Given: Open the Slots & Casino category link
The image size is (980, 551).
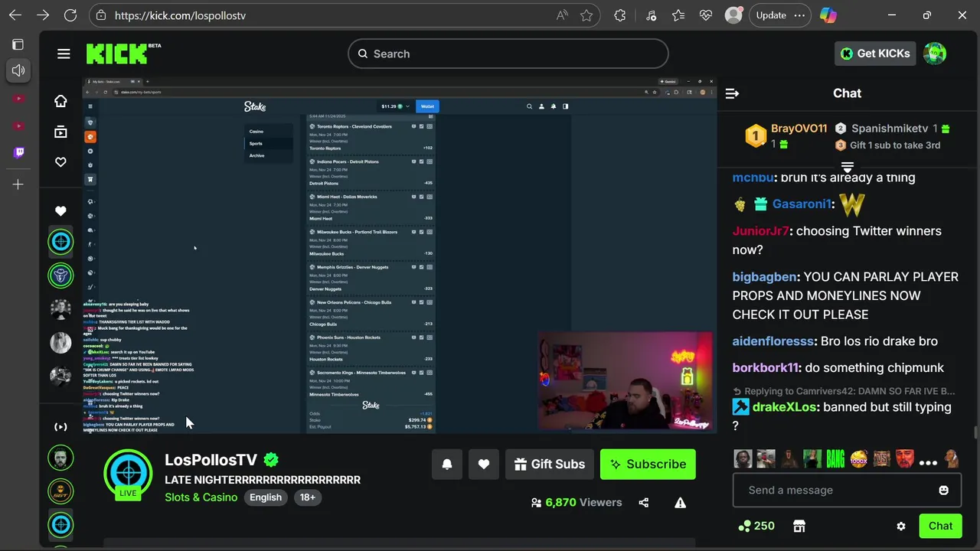Looking at the screenshot, I should (201, 497).
